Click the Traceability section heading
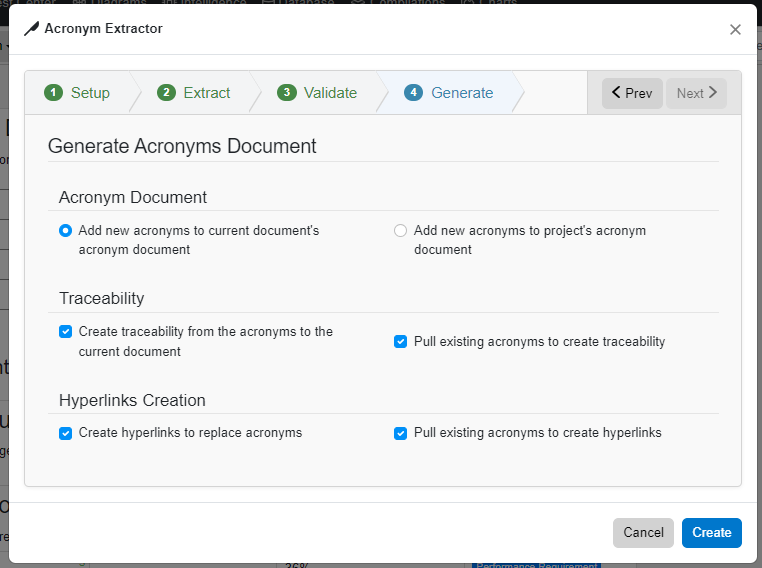The width and height of the screenshot is (762, 568). click(102, 298)
